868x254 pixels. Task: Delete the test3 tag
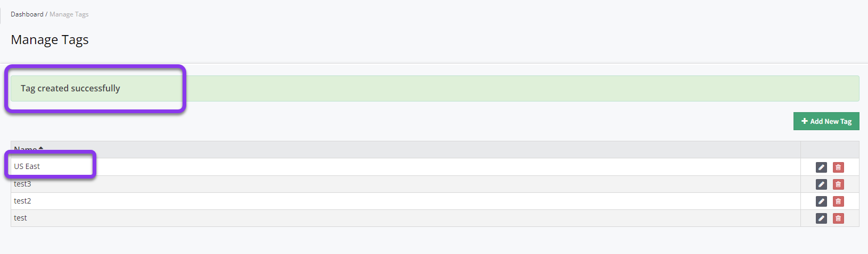coord(838,184)
